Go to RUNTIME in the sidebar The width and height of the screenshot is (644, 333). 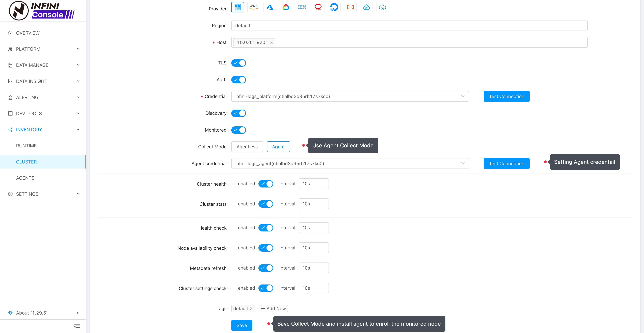click(26, 146)
